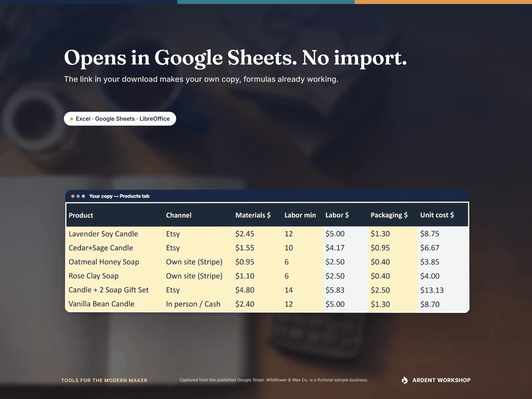This screenshot has width=532, height=399.
Task: Click the subtitle about the download link
Action: point(201,79)
